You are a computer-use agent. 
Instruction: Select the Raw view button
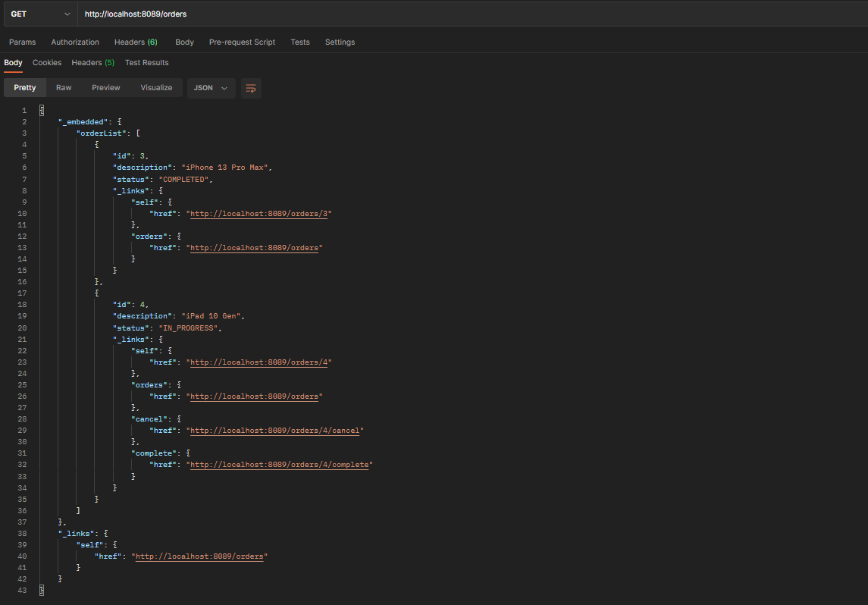tap(64, 88)
